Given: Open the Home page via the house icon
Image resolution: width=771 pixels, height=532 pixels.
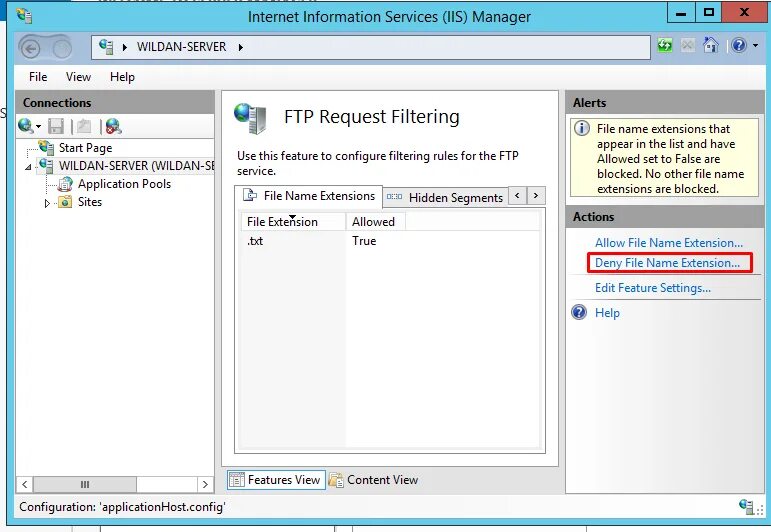Looking at the screenshot, I should tap(711, 45).
